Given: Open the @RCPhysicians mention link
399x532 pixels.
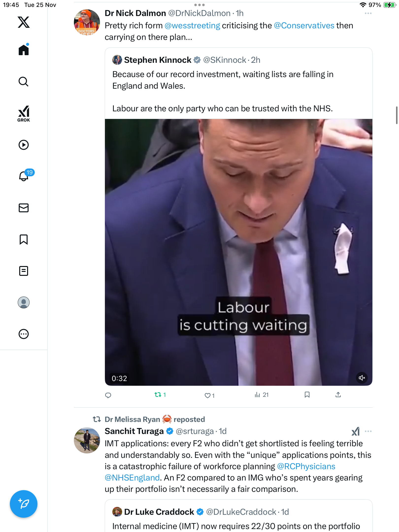Looking at the screenshot, I should tap(306, 466).
